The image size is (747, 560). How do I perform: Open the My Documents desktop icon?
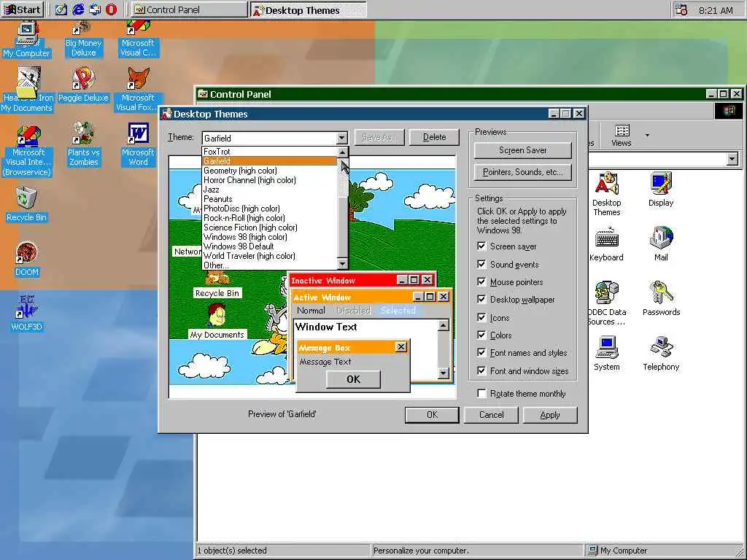tap(27, 90)
